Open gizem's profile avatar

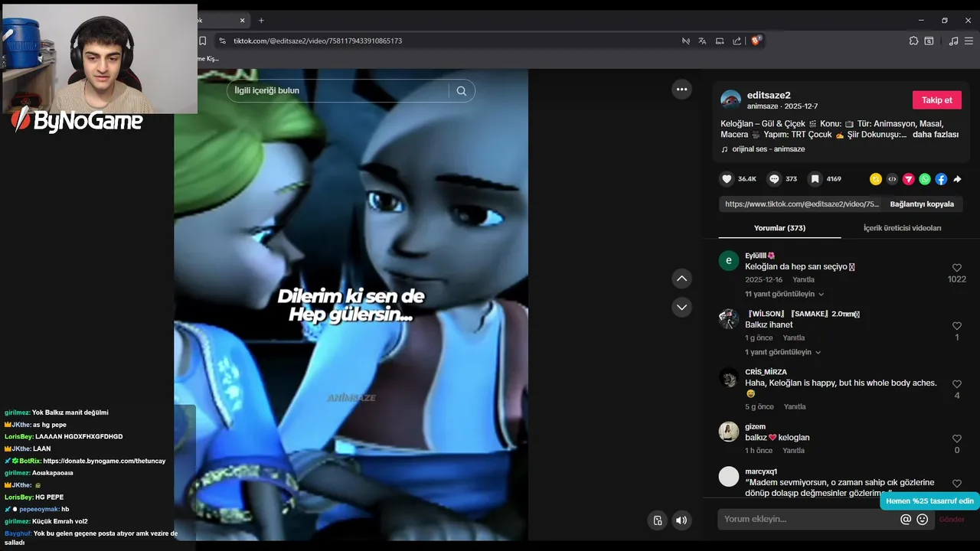coord(729,432)
